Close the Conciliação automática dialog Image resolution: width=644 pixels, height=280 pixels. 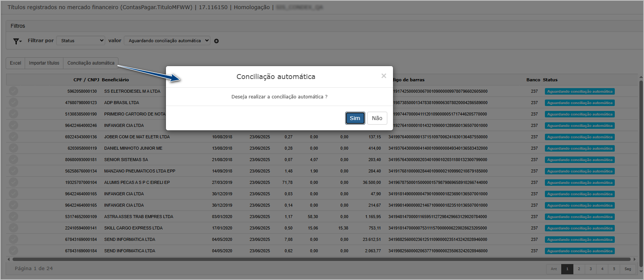384,76
